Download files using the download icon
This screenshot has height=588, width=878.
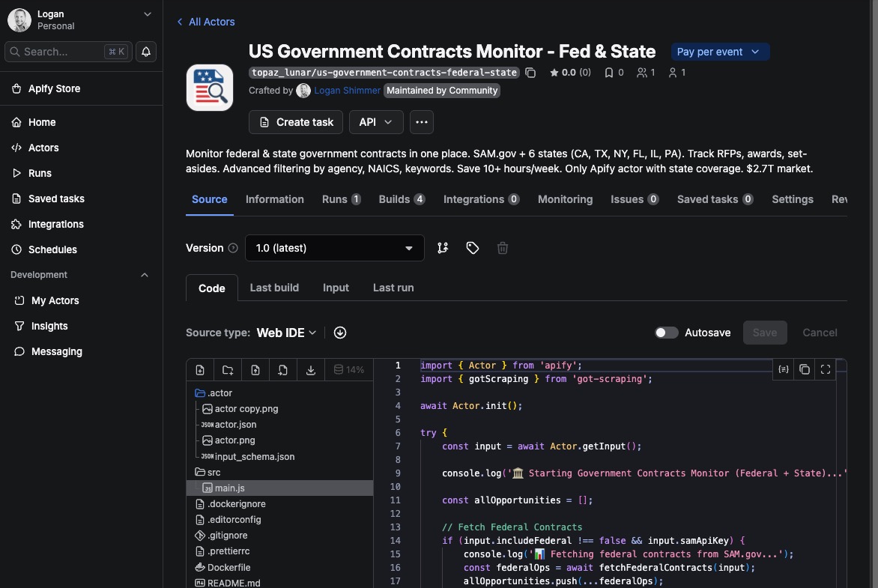click(x=311, y=369)
